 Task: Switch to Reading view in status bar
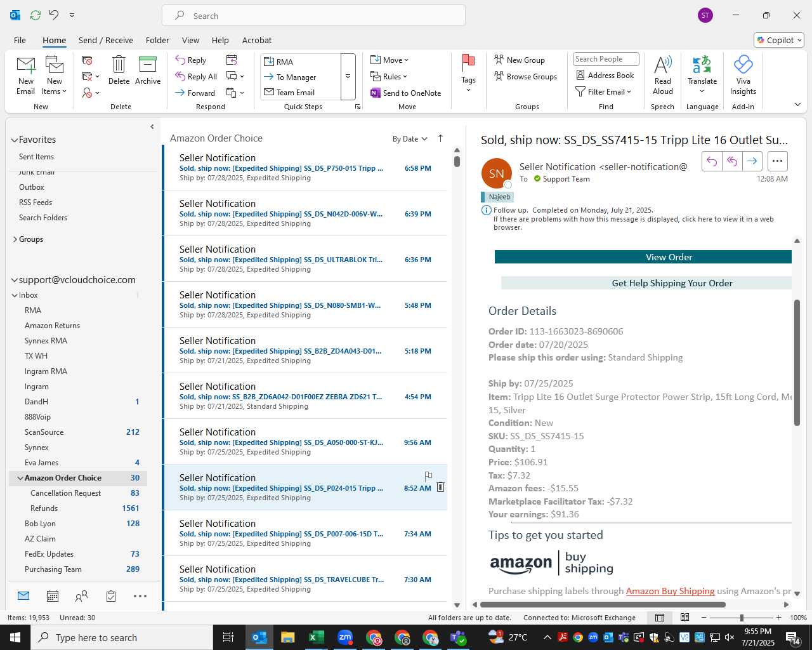(x=685, y=618)
